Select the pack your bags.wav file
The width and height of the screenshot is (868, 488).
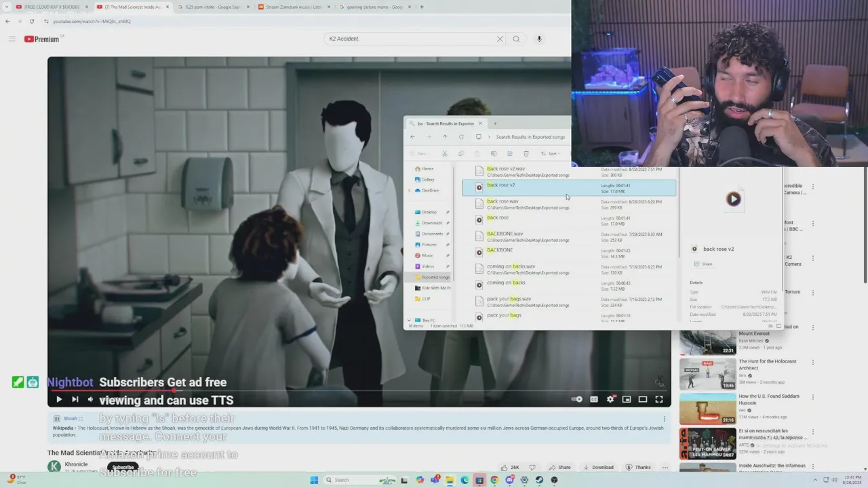pyautogui.click(x=570, y=302)
